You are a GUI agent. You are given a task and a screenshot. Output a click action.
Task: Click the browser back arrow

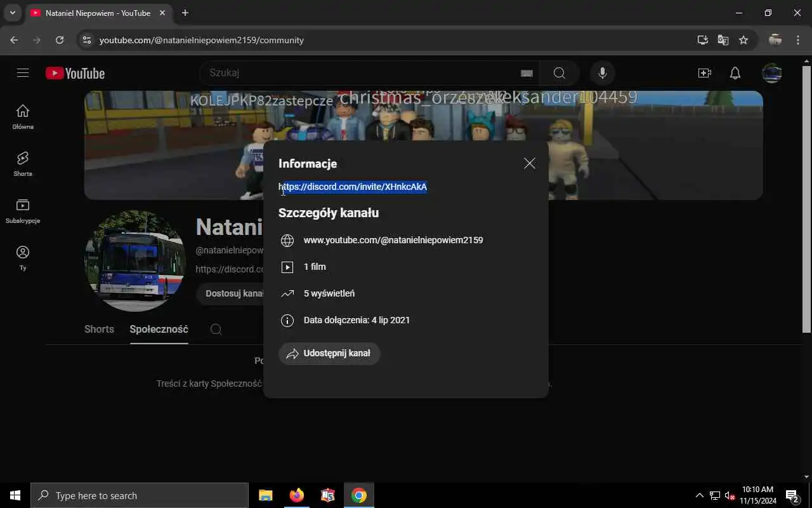pos(14,40)
